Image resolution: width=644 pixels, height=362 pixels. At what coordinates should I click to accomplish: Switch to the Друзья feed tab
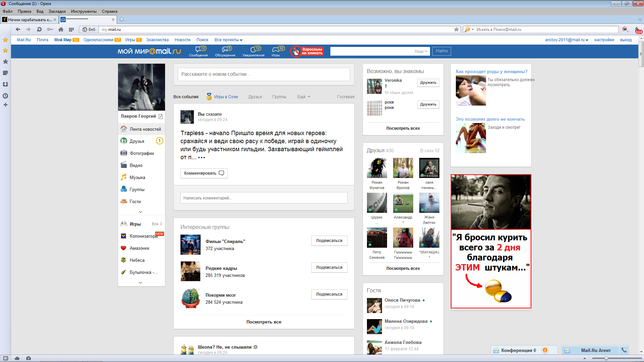[255, 97]
